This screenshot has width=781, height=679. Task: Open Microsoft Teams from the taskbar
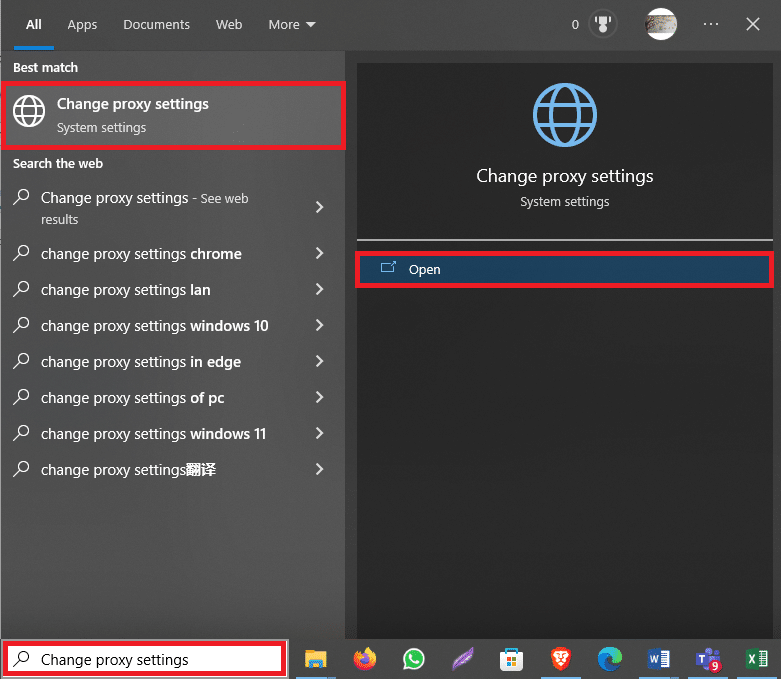point(708,660)
